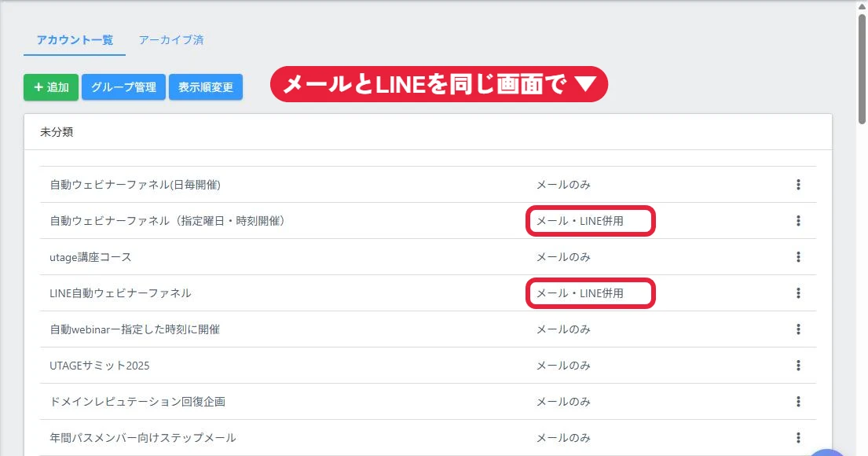The image size is (868, 456).
Task: Open kebab menu for 自動ウェビナーファネル（指定曜日・時刻開催）
Action: (x=798, y=220)
